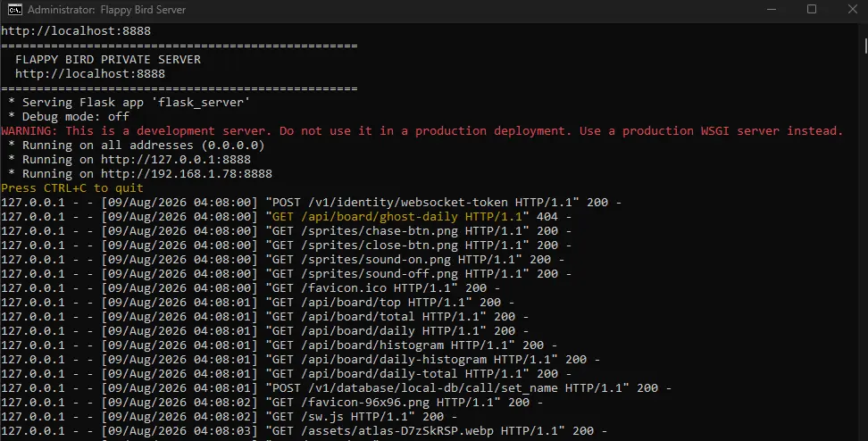Click 'Running on all addresses (0.0.0.0)' line

click(136, 146)
